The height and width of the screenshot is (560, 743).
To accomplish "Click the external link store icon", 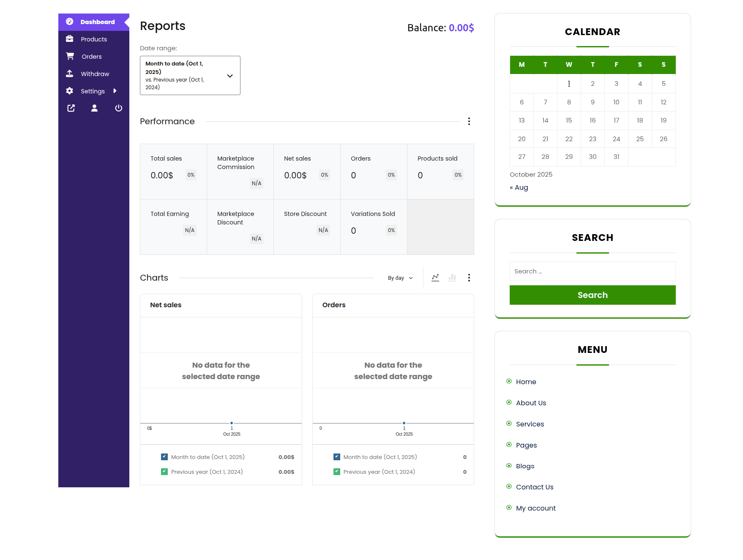I will click(x=71, y=108).
